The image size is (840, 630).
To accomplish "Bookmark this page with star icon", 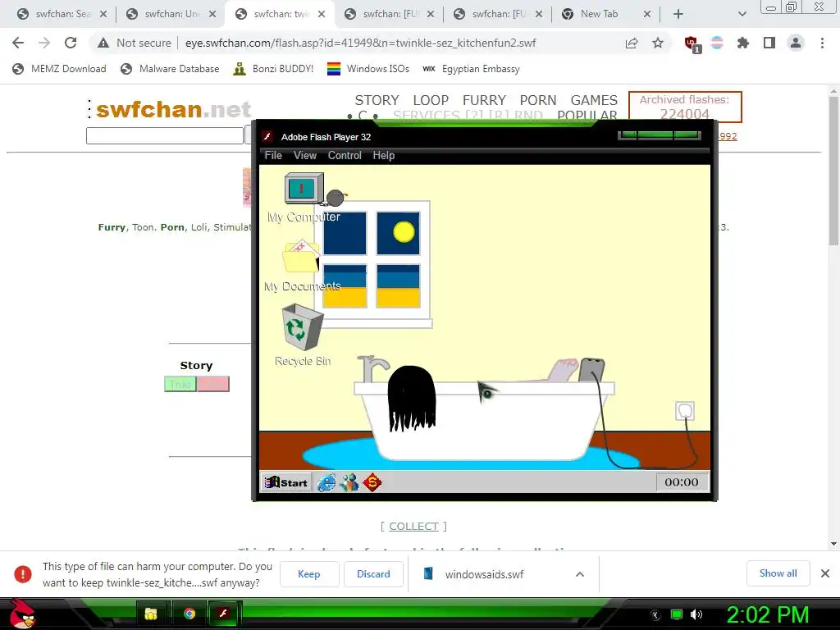I will pyautogui.click(x=658, y=43).
